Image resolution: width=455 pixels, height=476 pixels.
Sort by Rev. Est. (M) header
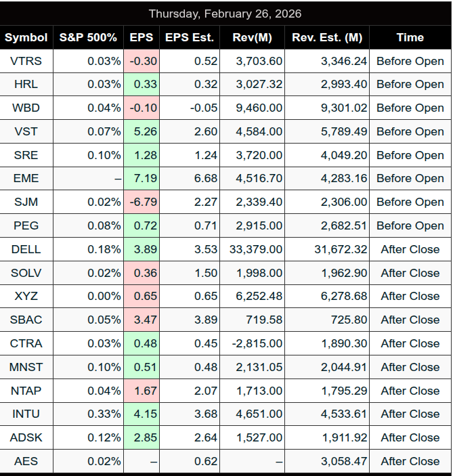point(327,37)
